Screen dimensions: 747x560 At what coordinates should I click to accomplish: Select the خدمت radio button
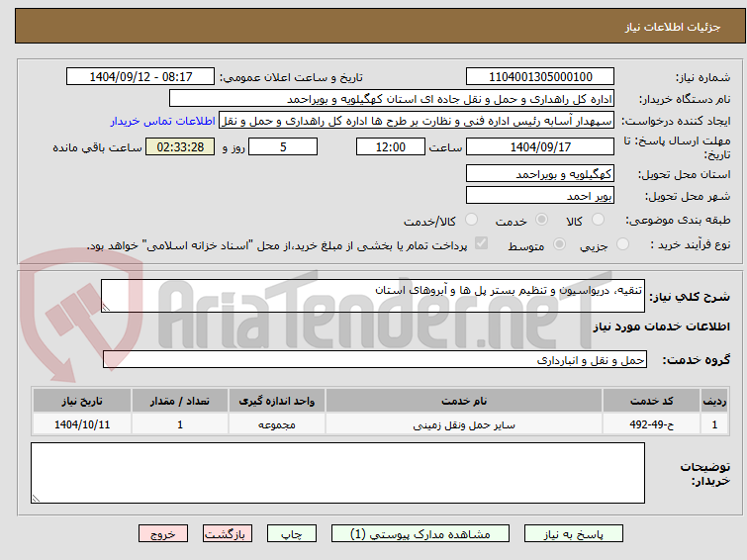point(541,220)
